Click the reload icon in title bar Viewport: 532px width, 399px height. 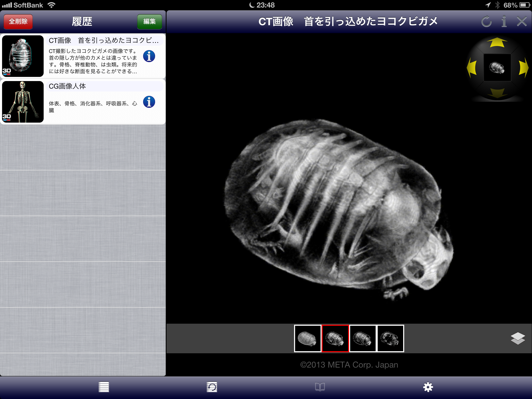pos(486,22)
